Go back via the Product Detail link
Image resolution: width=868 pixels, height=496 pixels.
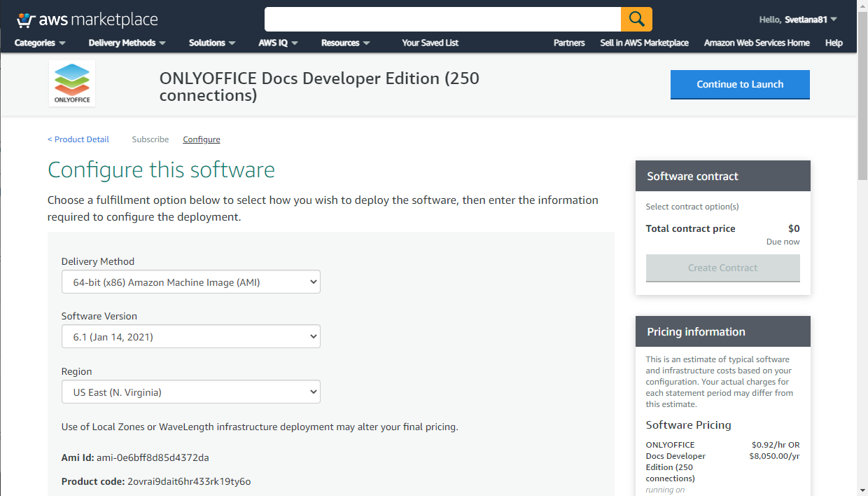(x=78, y=139)
